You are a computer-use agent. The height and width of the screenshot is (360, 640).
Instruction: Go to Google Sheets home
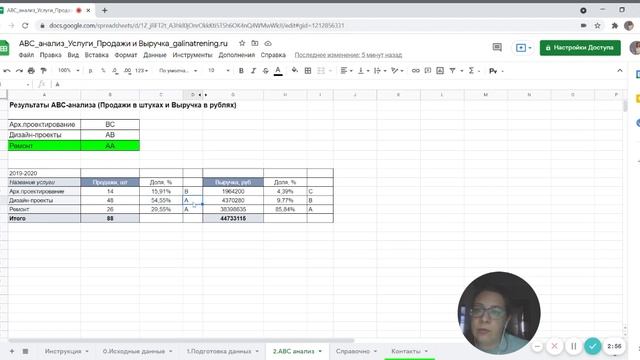4,48
